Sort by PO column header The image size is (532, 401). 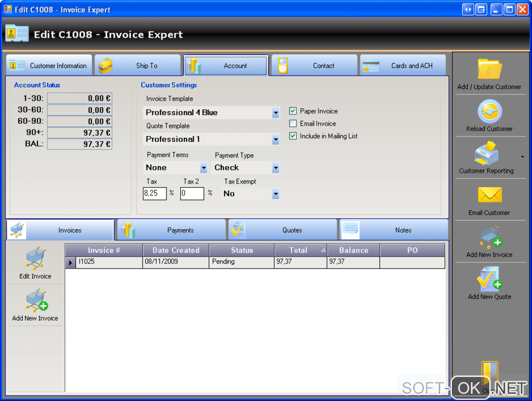tap(412, 250)
